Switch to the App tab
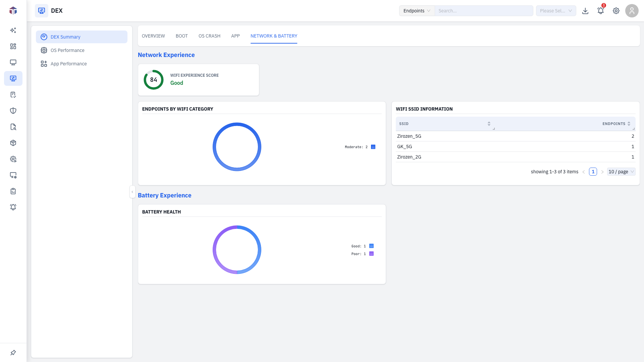 point(235,36)
